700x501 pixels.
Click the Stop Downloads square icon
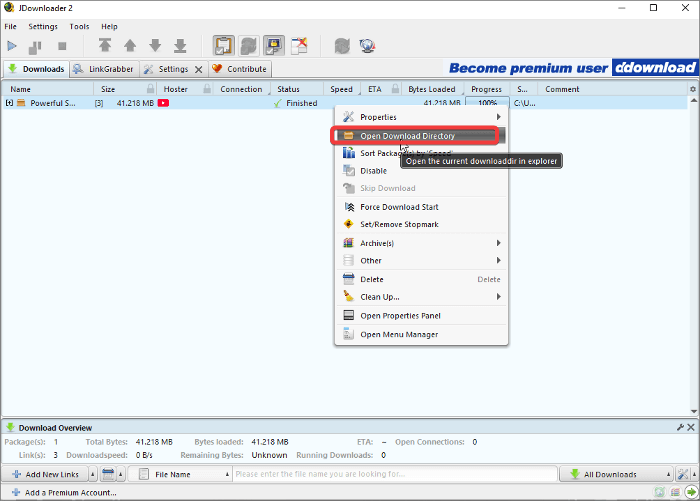(x=62, y=46)
